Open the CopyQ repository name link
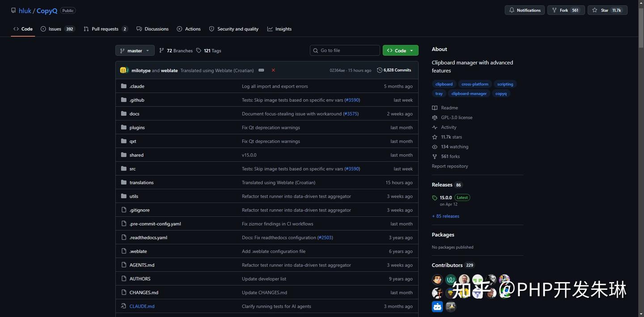 tap(47, 11)
